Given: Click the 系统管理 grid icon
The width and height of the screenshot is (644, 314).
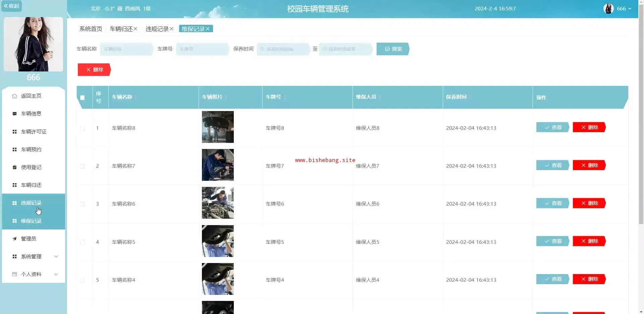Looking at the screenshot, I should coord(14,257).
